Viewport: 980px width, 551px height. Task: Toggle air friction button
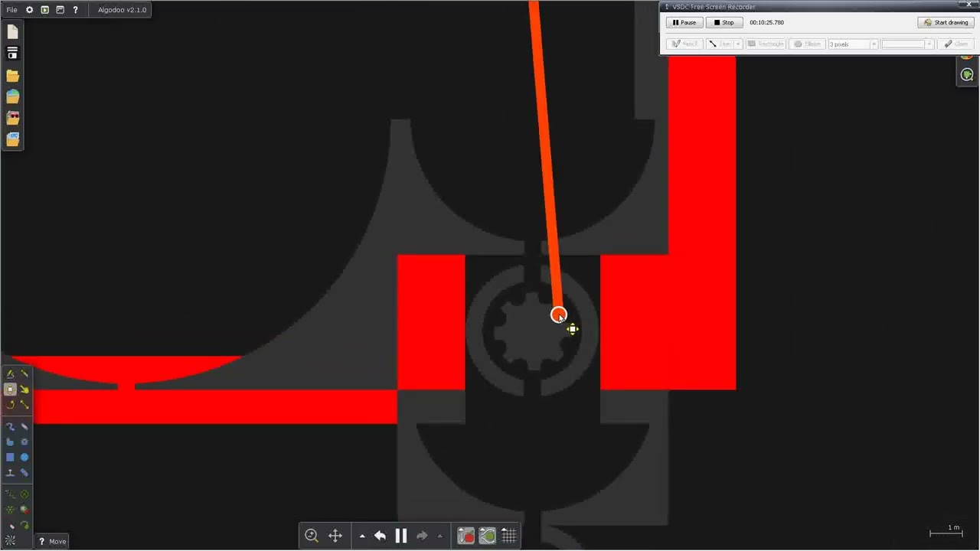[x=487, y=536]
